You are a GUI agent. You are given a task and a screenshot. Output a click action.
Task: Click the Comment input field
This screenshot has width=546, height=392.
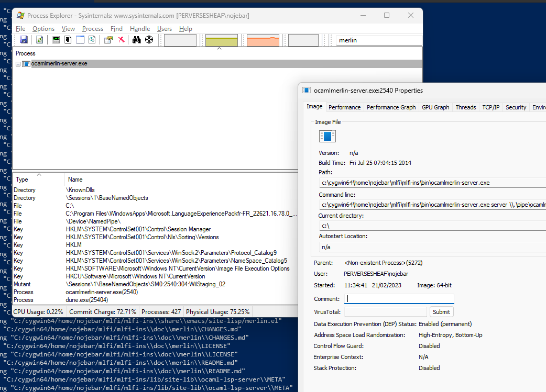pos(399,299)
